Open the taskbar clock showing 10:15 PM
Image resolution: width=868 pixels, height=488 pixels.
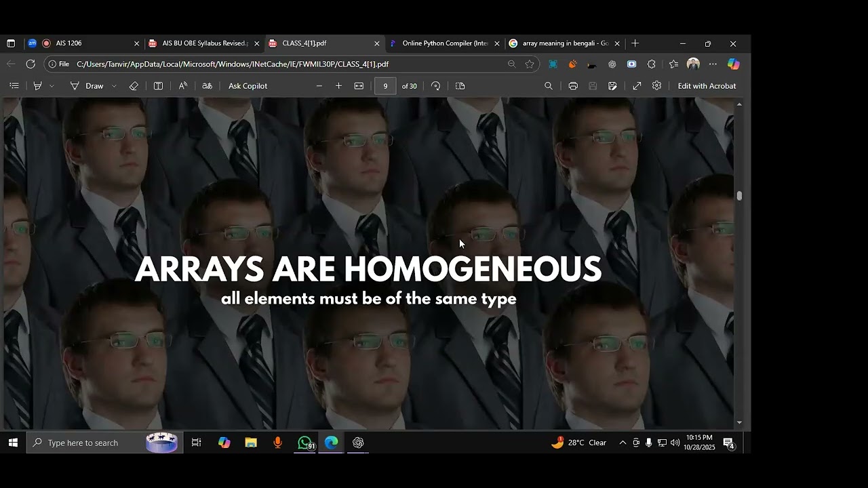pos(699,443)
